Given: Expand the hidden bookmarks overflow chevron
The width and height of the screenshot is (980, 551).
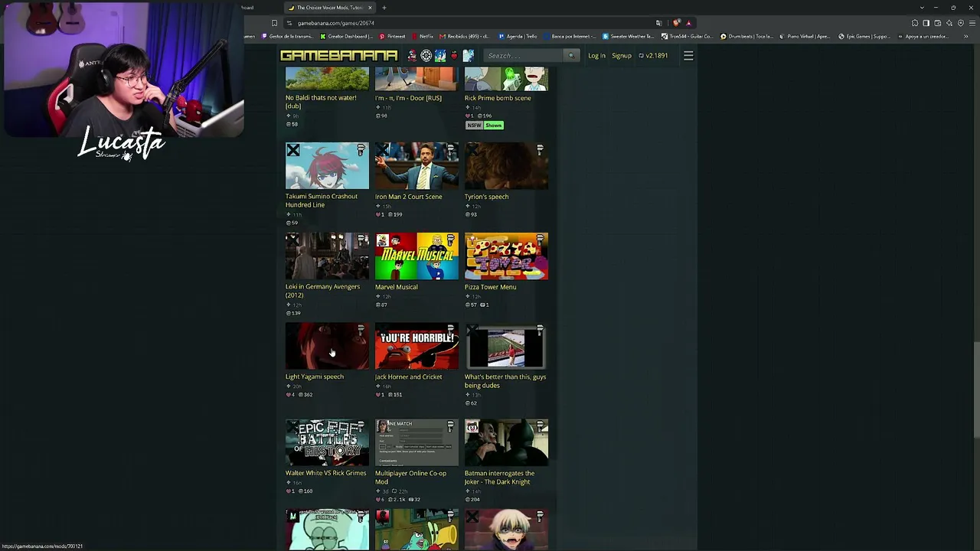Looking at the screenshot, I should (x=965, y=36).
